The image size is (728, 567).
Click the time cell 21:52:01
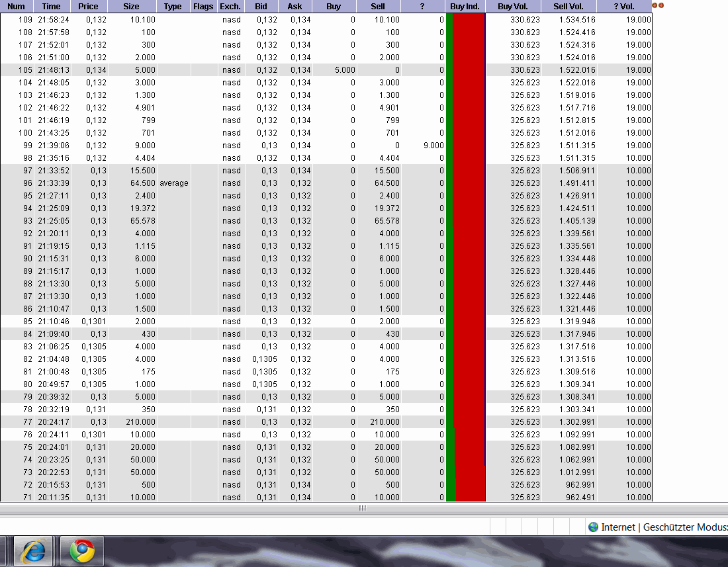tap(54, 44)
